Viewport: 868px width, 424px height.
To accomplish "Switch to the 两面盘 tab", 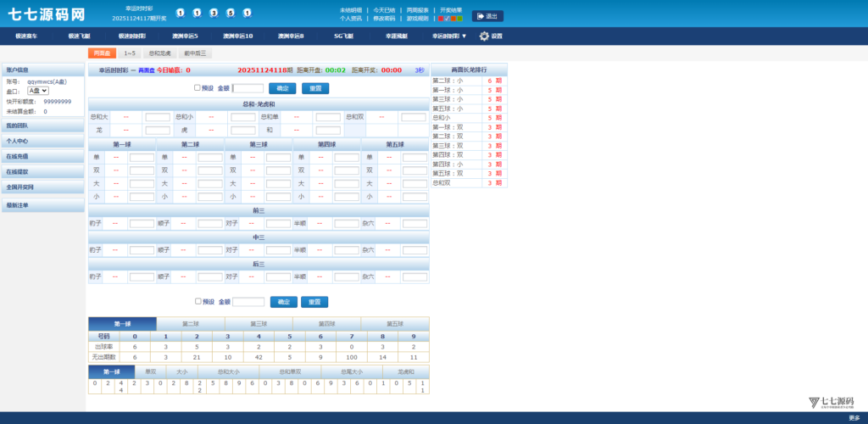I will [102, 53].
